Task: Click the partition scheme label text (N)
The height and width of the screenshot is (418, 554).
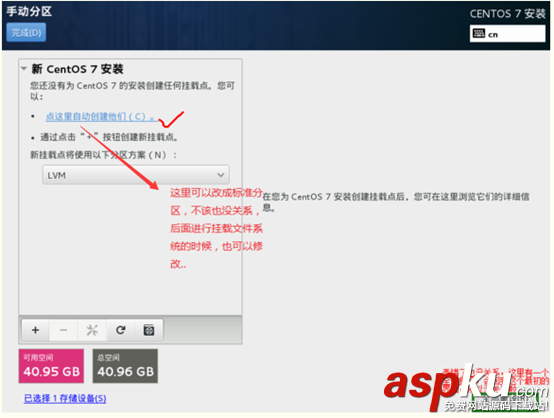Action: point(103,155)
